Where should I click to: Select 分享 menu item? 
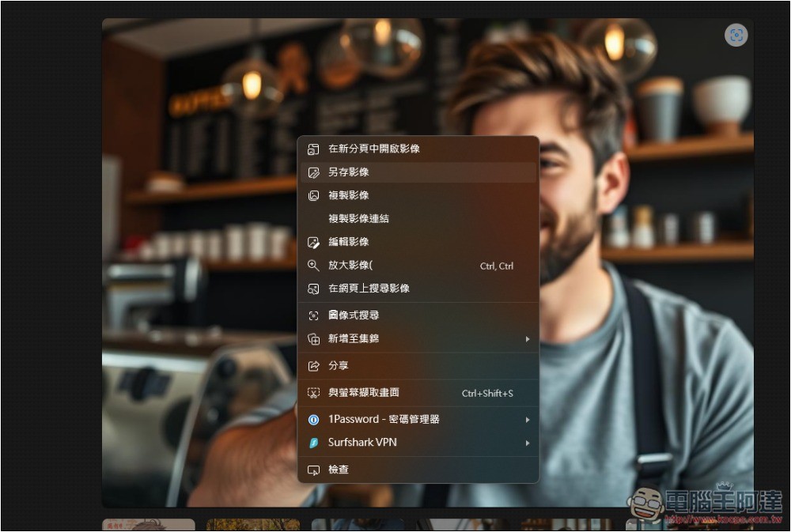coord(418,365)
